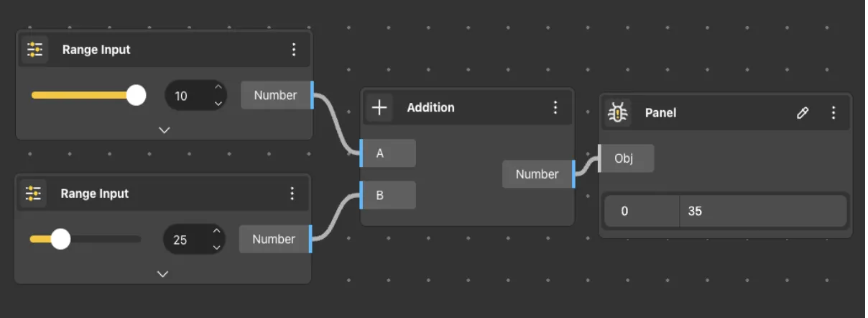Viewport: 868px width, 318px height.
Task: Open the Panel node three-dot menu
Action: click(x=834, y=113)
